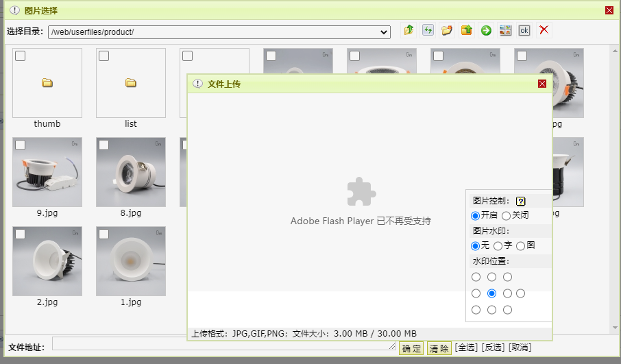Click the new folder icon
Image resolution: width=621 pixels, height=364 pixels.
(448, 30)
